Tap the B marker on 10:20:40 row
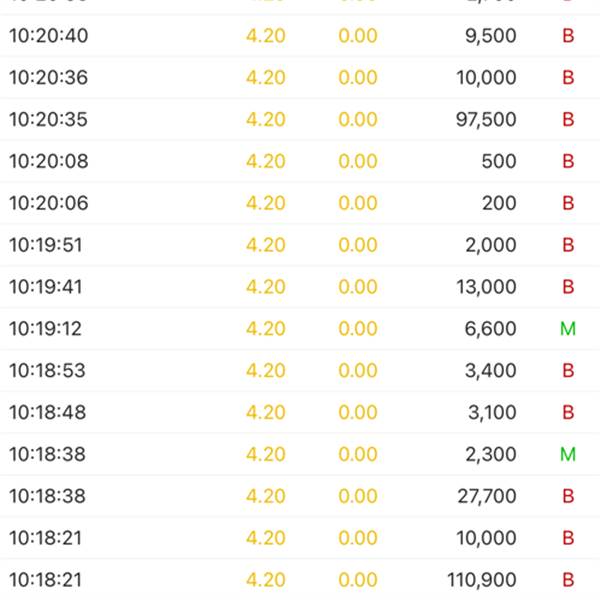This screenshot has height=600, width=600. (568, 36)
